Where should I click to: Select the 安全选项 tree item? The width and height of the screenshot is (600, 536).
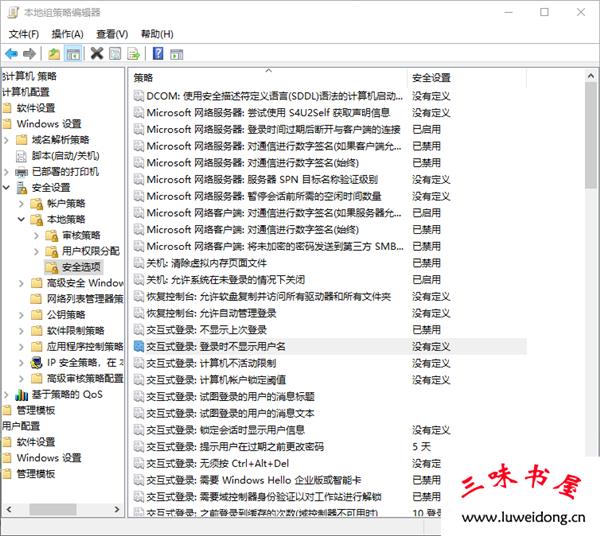[81, 267]
